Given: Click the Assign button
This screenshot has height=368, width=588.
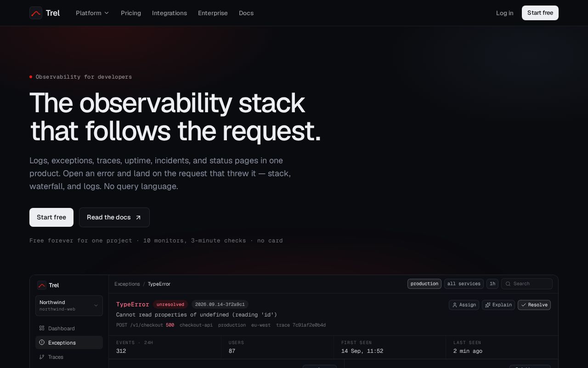Looking at the screenshot, I should click(464, 305).
